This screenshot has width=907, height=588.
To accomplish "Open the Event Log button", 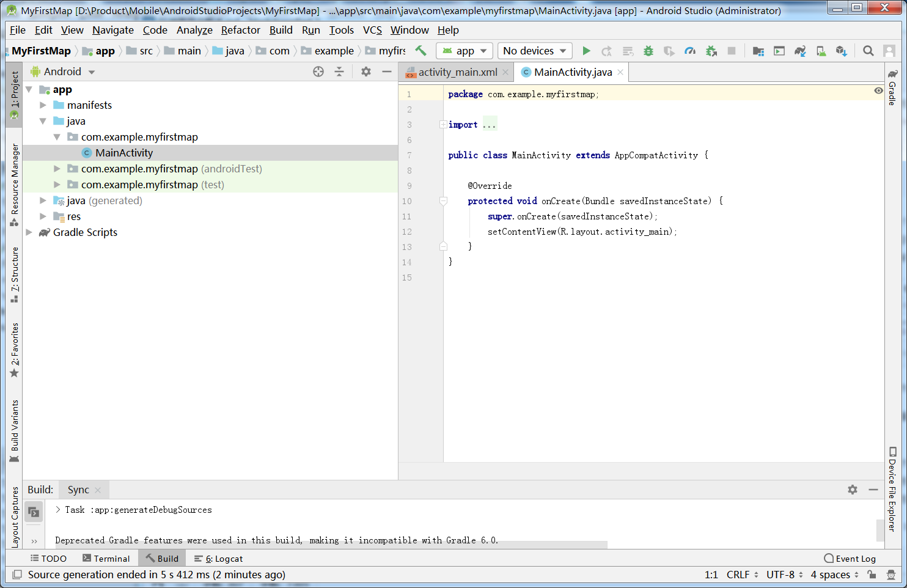I will click(x=850, y=559).
